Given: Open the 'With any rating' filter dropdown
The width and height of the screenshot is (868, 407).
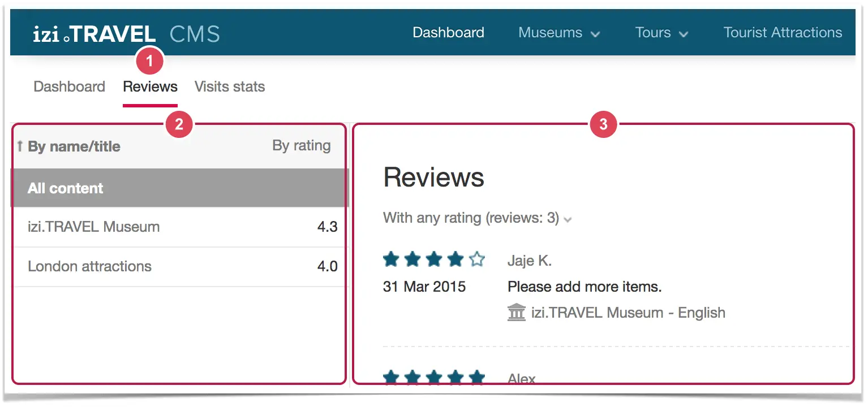Looking at the screenshot, I should pos(478,218).
